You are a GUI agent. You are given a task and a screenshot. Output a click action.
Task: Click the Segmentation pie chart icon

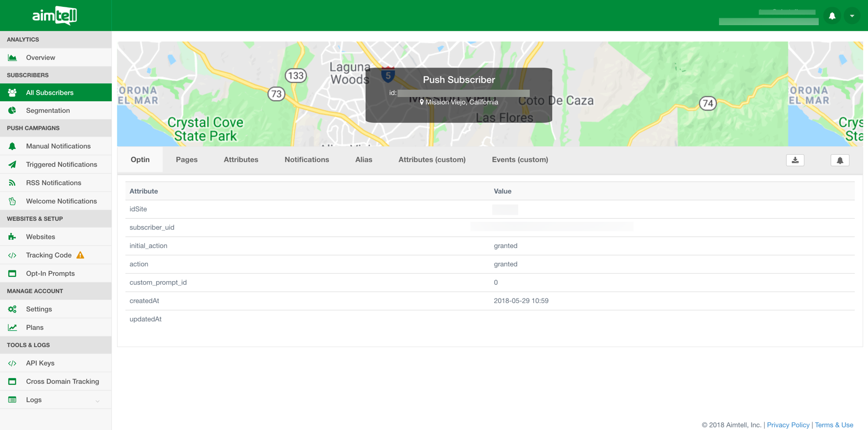pyautogui.click(x=12, y=111)
